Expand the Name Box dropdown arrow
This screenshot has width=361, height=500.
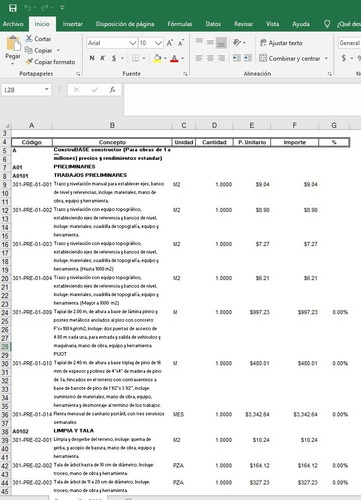47,89
